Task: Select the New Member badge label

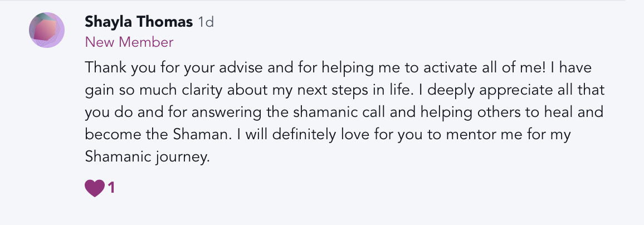Action: tap(129, 42)
